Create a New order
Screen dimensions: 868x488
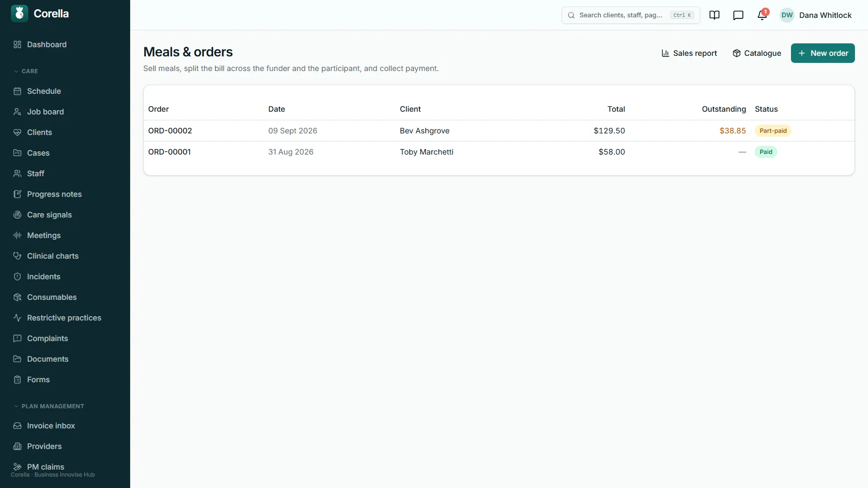(x=822, y=53)
